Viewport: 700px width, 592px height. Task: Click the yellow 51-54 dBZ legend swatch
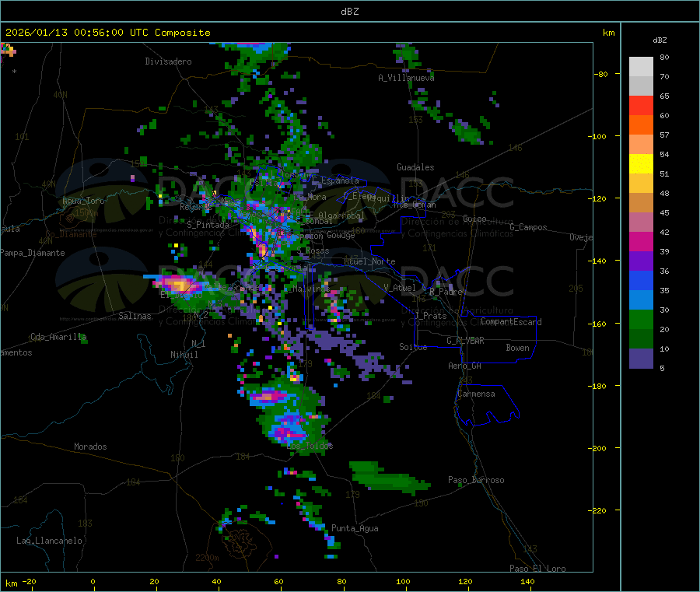641,164
